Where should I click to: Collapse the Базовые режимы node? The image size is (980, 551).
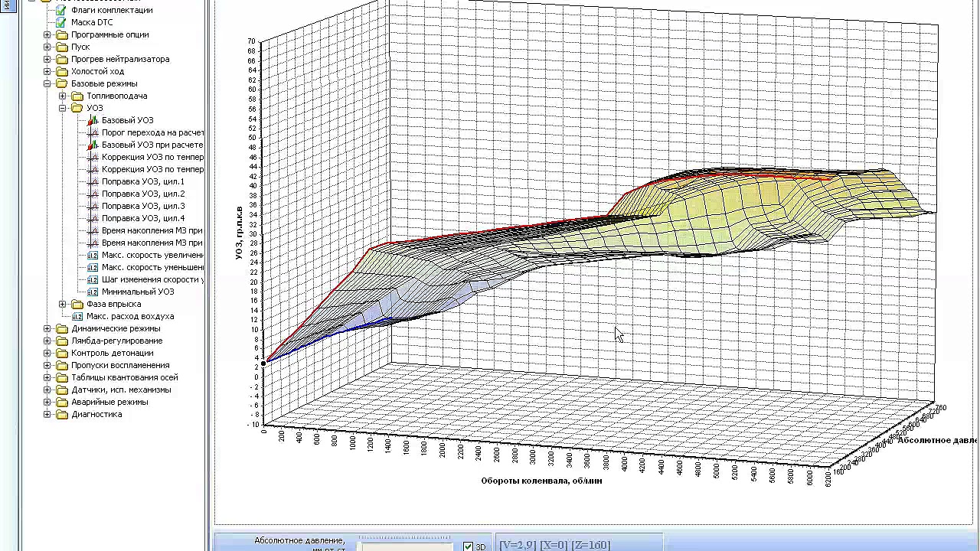pyautogui.click(x=47, y=83)
